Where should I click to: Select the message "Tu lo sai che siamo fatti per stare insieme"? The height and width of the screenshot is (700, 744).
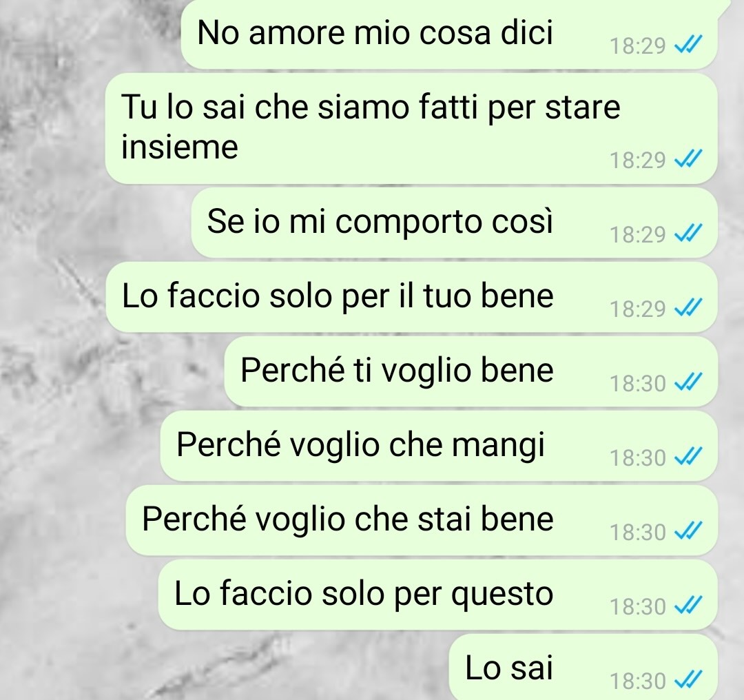(x=411, y=128)
